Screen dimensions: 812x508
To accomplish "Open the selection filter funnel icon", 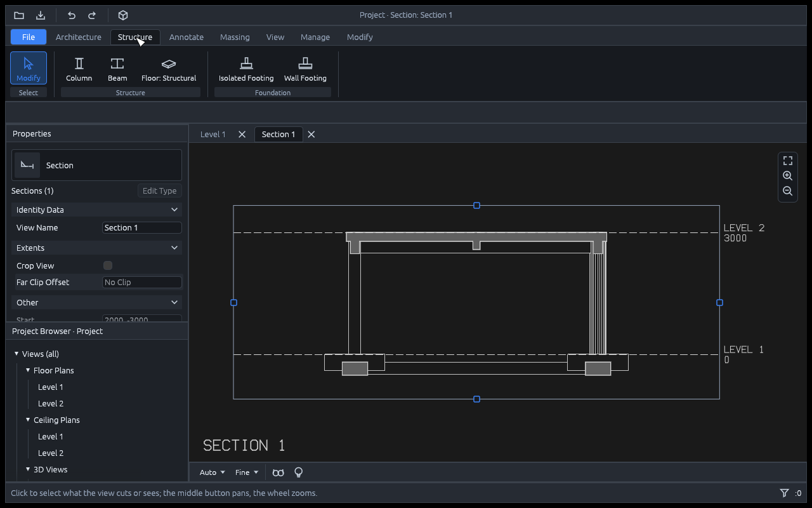I will click(x=785, y=493).
